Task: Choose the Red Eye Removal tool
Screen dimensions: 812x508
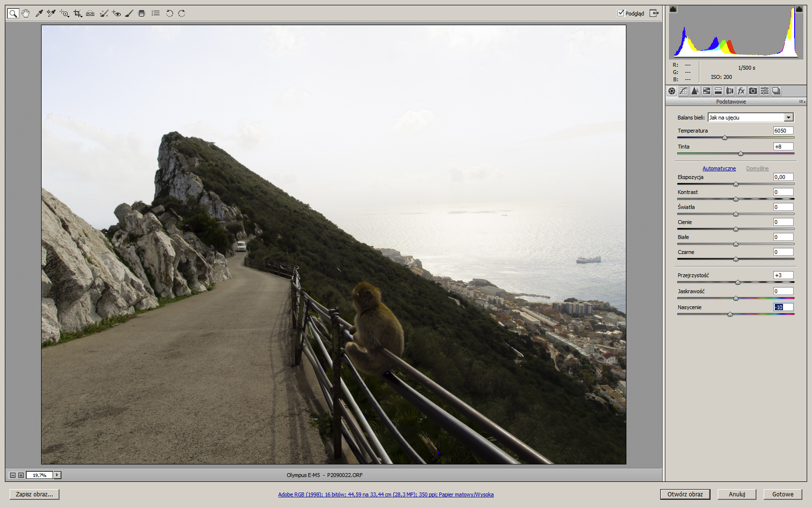Action: (116, 14)
